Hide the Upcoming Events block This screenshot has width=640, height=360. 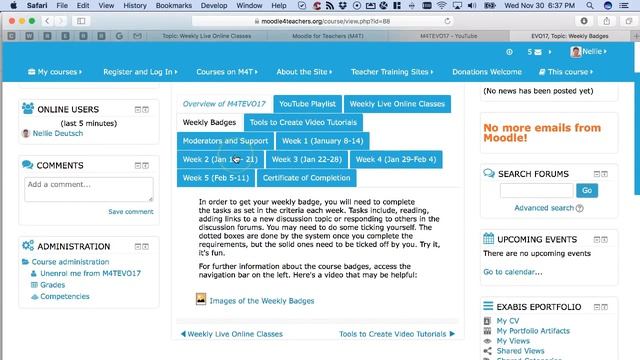pos(597,240)
